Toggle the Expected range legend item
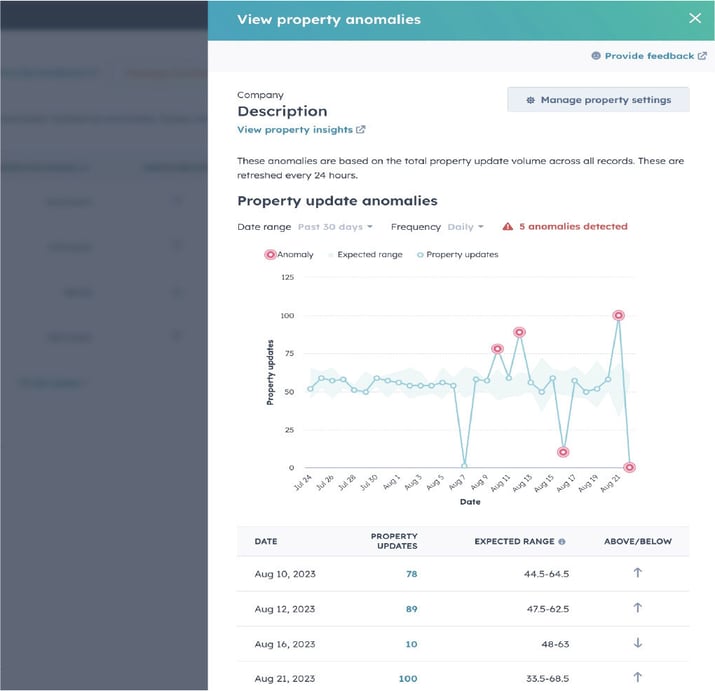This screenshot has height=691, width=715. pos(366,255)
